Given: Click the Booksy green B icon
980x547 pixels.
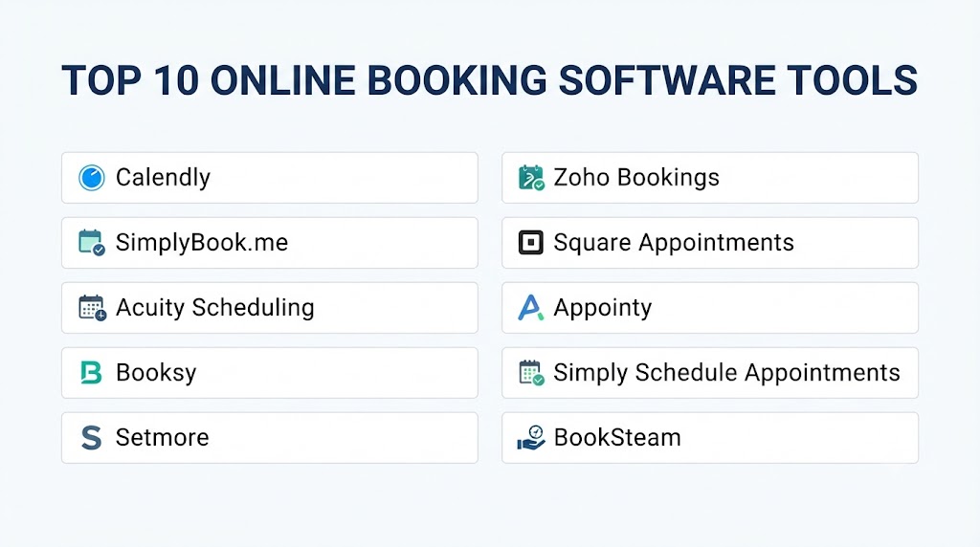Looking at the screenshot, I should coord(91,373).
